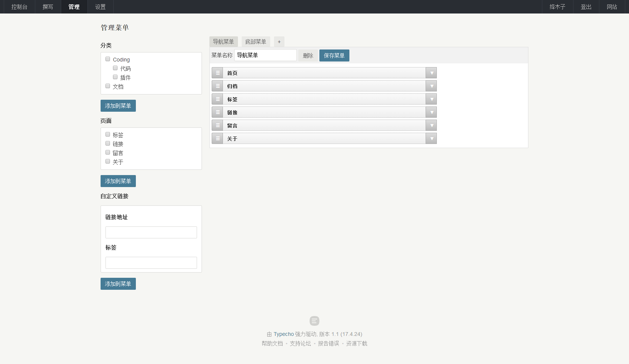Focus the 链接地址 input field

(151, 232)
